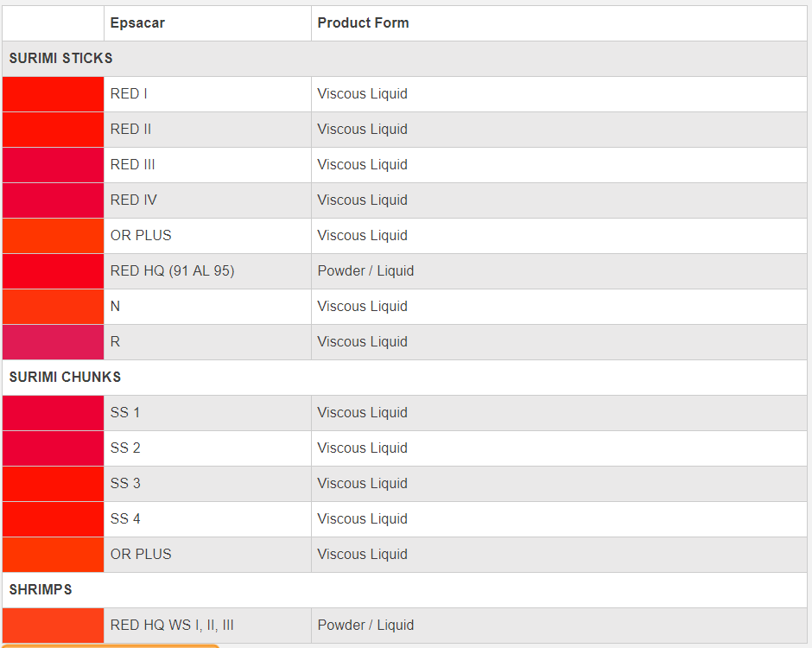Viewport: 812px width, 648px height.
Task: Click the Epsacar column header
Action: coord(137,23)
